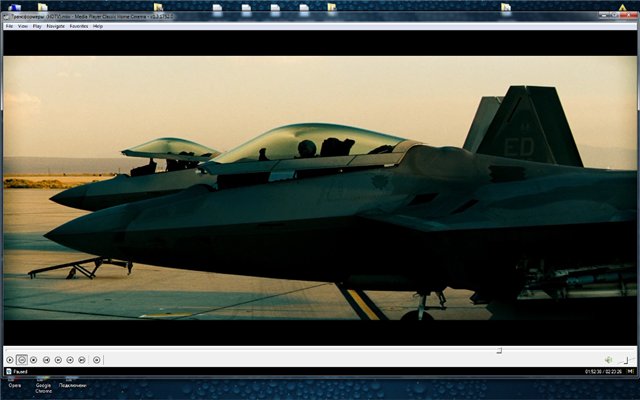The height and width of the screenshot is (400, 640).
Task: Click the file icon in the status bar
Action: click(9, 371)
